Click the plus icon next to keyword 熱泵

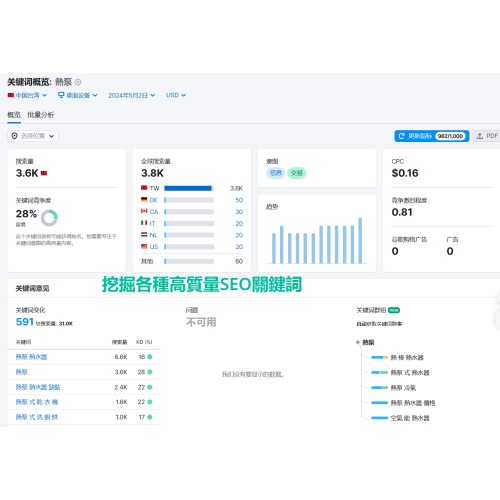(x=78, y=82)
